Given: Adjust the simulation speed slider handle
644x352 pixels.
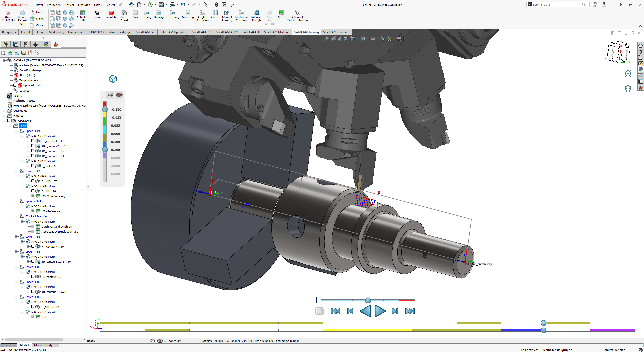Looking at the screenshot, I should click(368, 300).
